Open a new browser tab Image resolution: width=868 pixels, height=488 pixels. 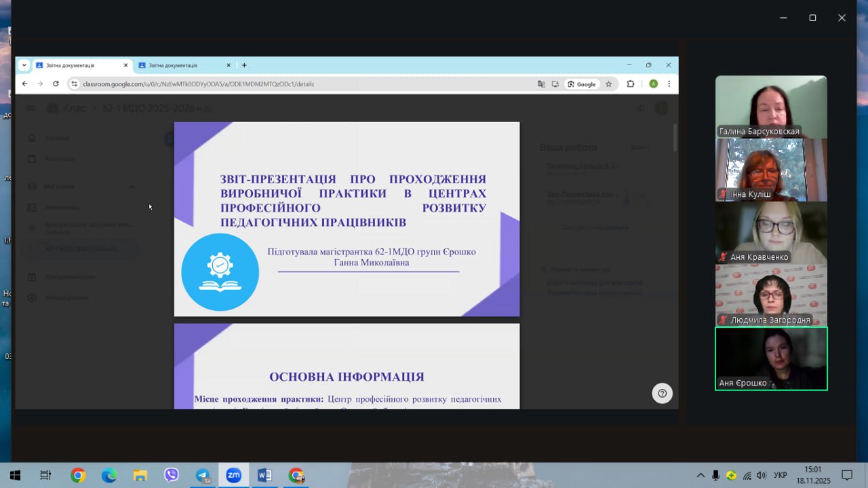pos(244,65)
